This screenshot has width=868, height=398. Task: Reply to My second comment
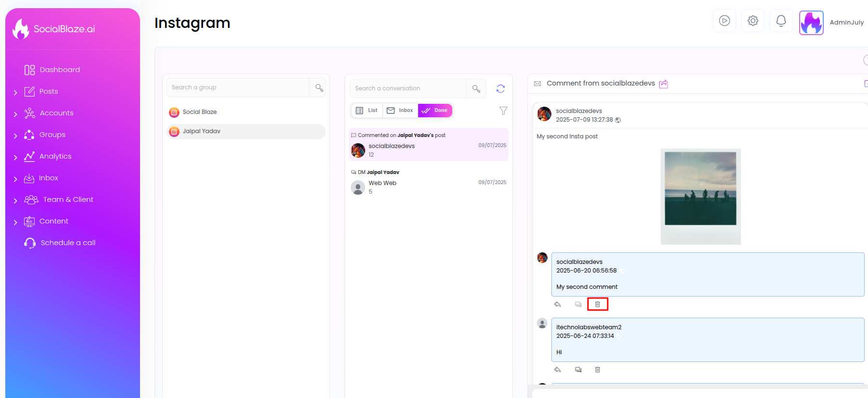(558, 304)
